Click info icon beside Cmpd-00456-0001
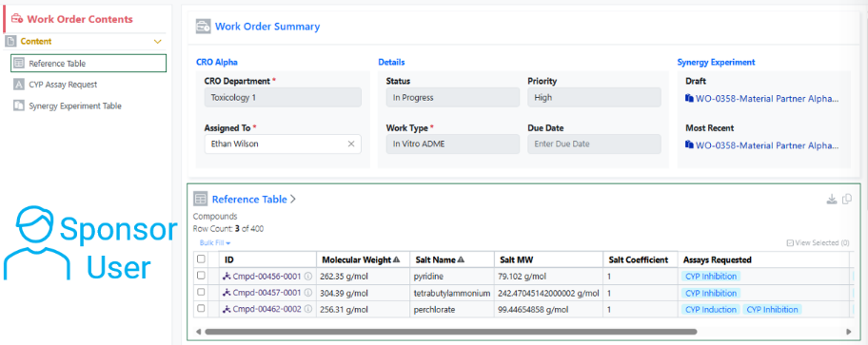The image size is (868, 345). 308,277
